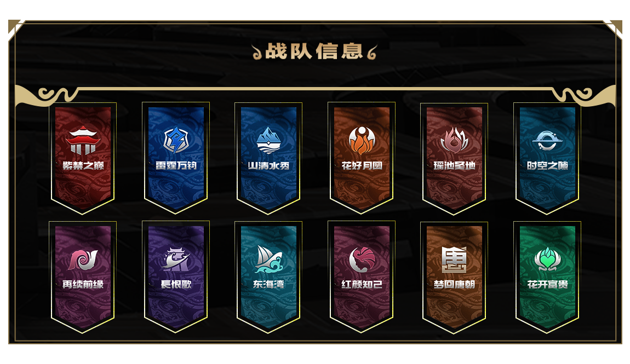Click the red pagoda icon of 紫禁之巅
Image resolution: width=630 pixels, height=364 pixels.
tap(83, 141)
